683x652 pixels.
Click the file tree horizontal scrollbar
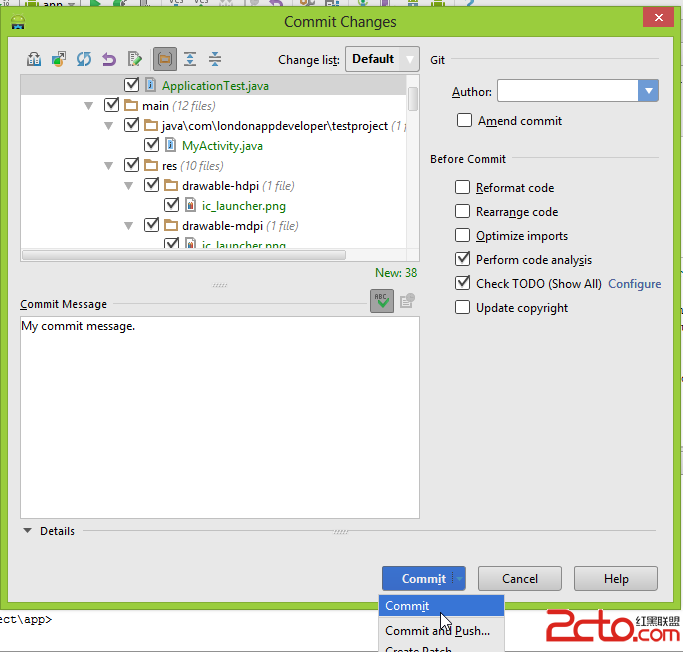coord(184,255)
